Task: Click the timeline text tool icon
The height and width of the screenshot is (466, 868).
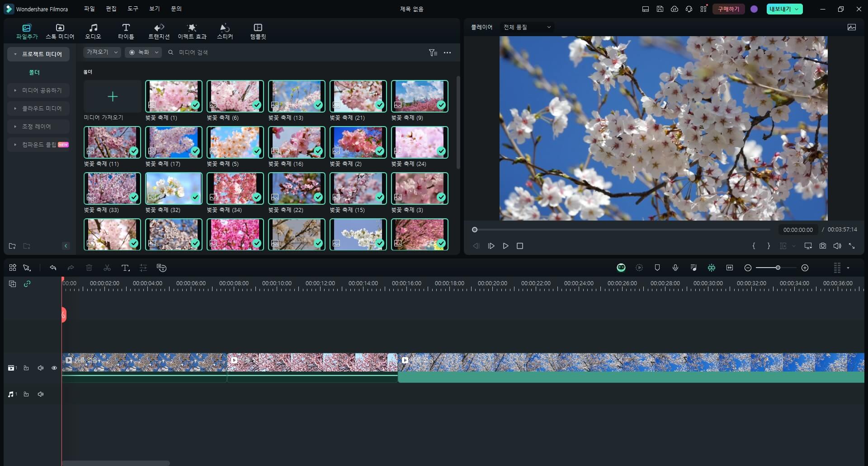Action: pos(126,268)
